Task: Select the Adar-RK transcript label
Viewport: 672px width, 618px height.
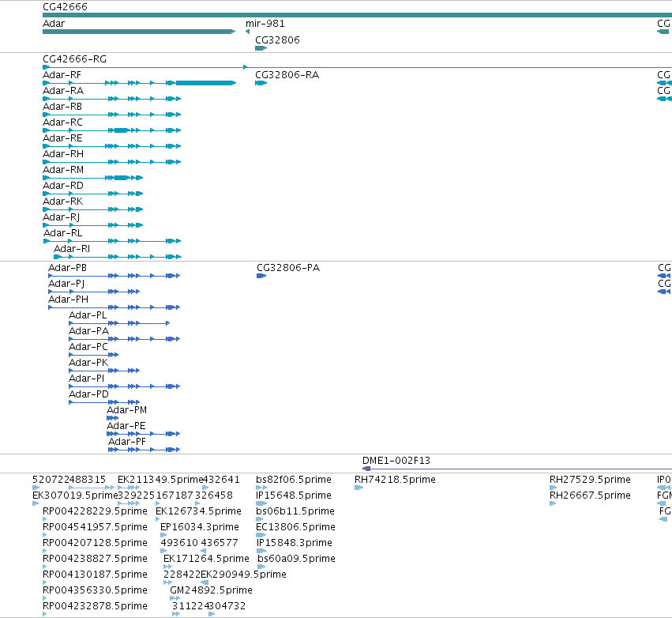Action: (62, 202)
